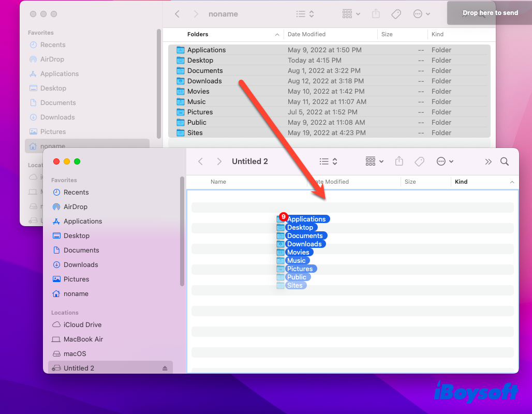Select the Downloads folder row in noname window
This screenshot has width=532, height=414.
tap(204, 81)
